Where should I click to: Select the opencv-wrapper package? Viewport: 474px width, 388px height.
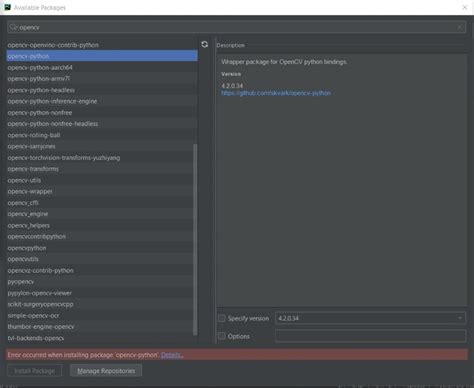100,191
